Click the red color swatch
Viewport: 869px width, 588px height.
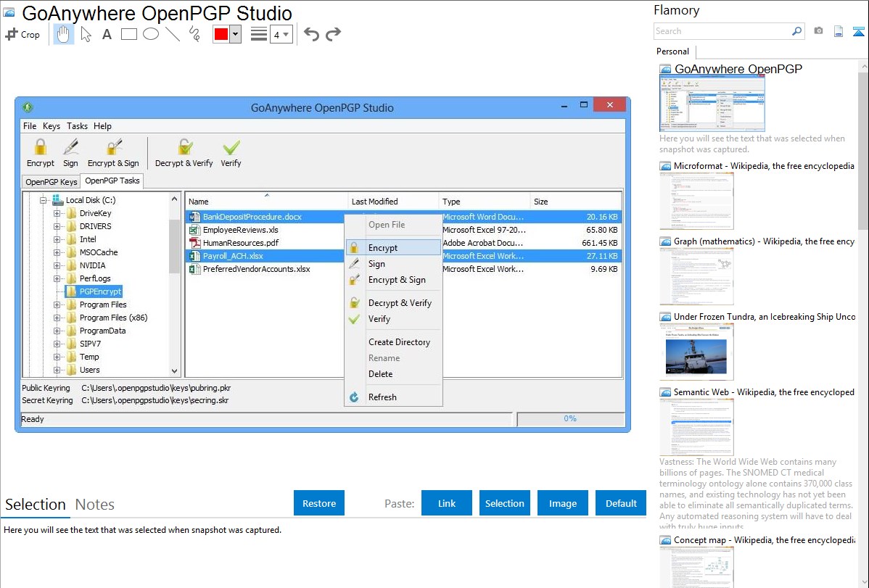point(221,34)
